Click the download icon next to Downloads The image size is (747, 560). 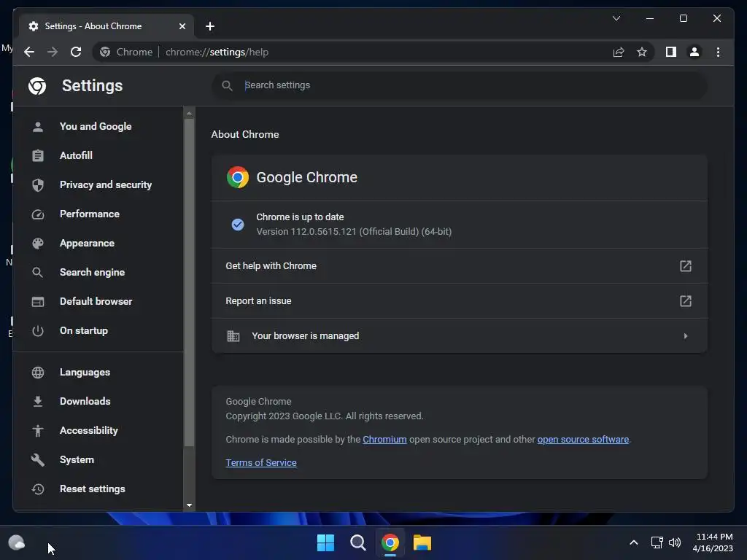38,402
